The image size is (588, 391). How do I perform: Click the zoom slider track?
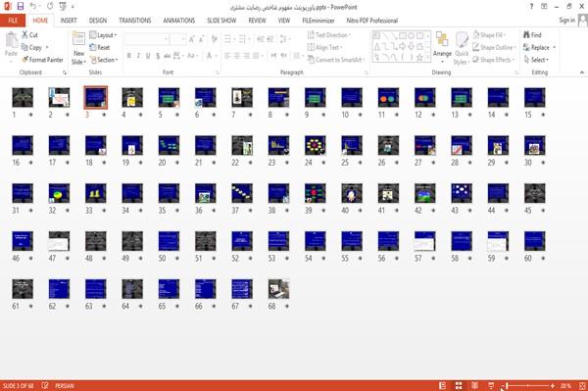tap(528, 386)
